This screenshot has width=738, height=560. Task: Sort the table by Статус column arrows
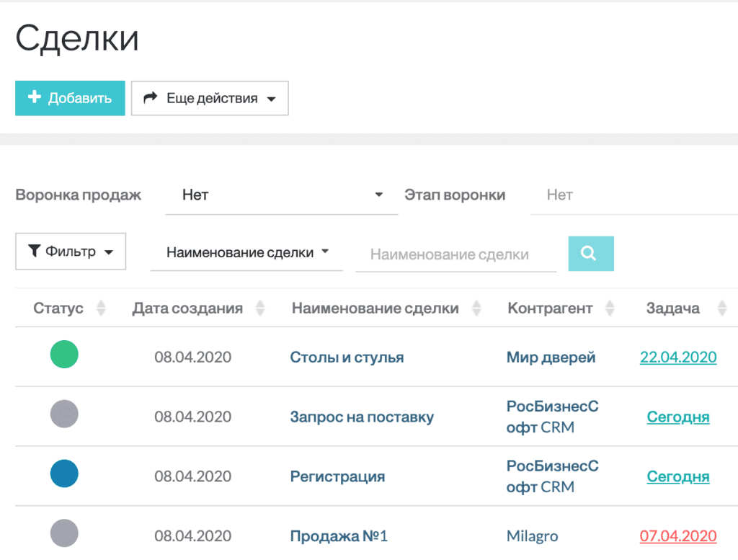tap(102, 308)
